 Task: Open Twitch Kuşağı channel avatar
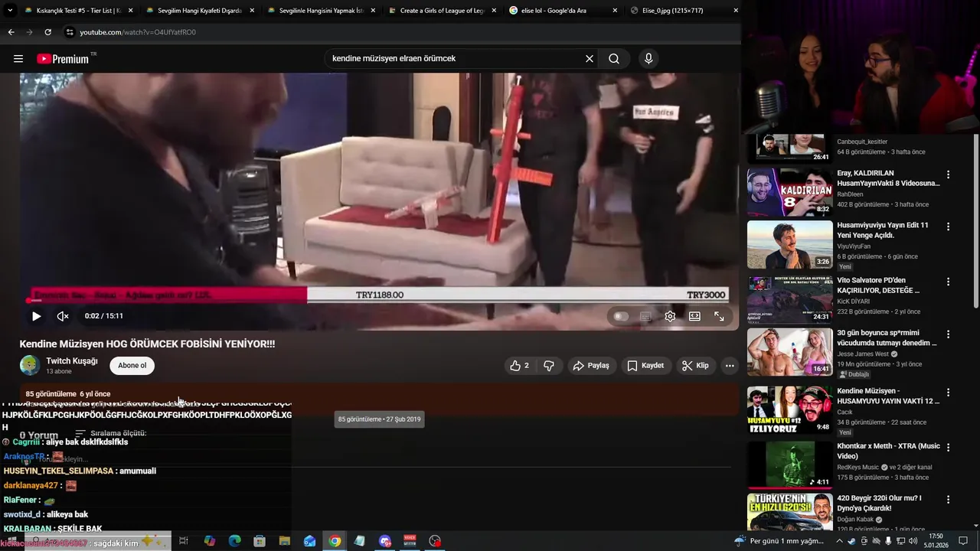[30, 366]
